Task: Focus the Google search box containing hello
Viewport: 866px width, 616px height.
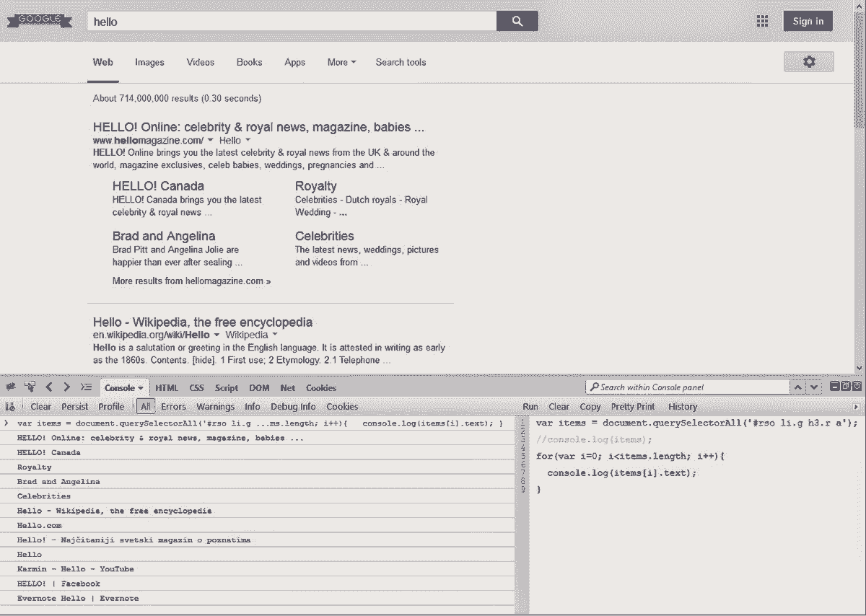Action: (x=292, y=22)
